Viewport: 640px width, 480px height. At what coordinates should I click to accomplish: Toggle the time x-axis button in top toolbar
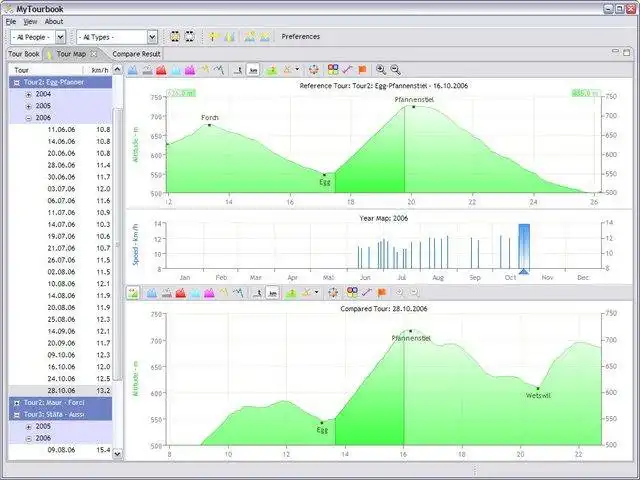coord(238,70)
